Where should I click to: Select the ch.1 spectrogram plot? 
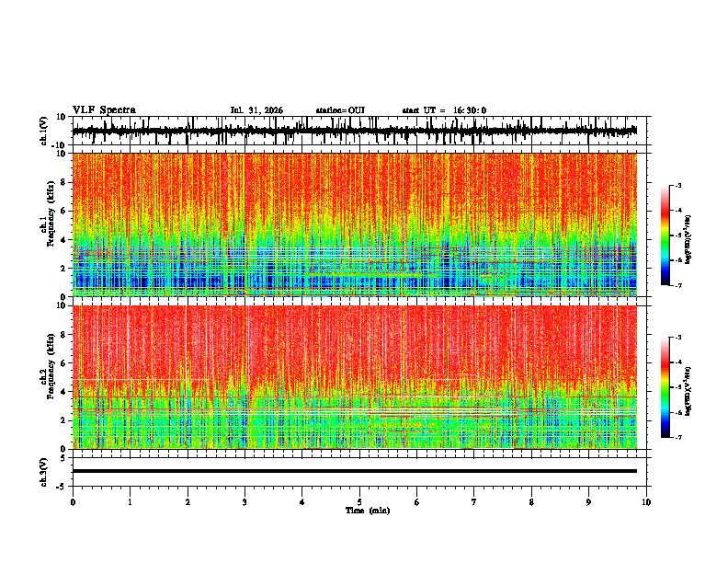(354, 224)
